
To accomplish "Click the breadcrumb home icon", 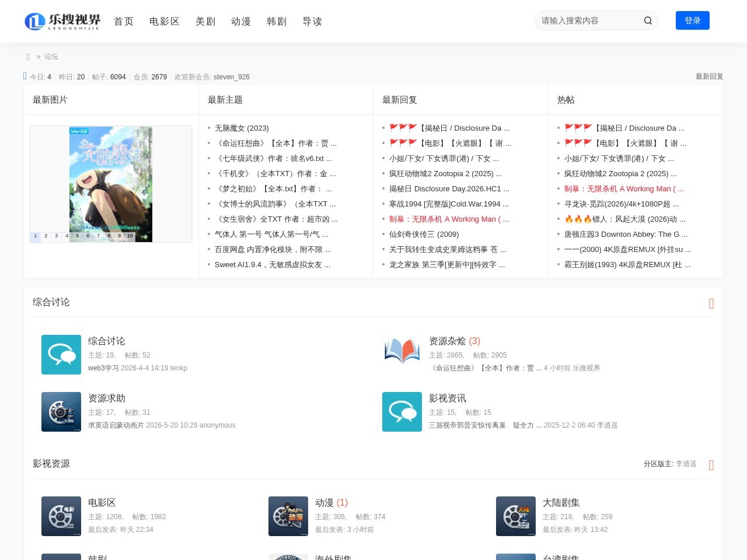I will [27, 57].
